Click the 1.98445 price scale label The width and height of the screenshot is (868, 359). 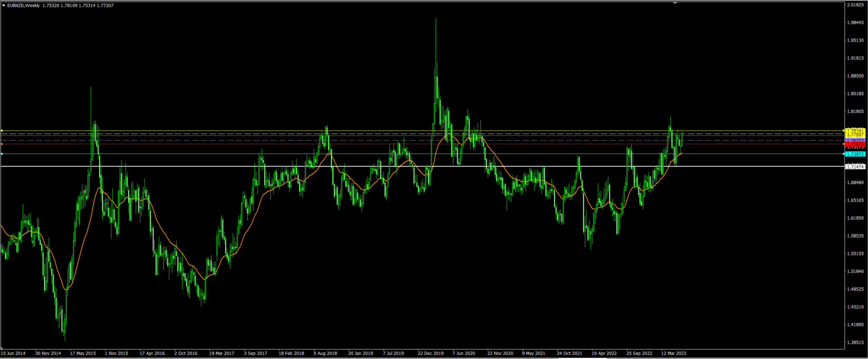[x=855, y=23]
